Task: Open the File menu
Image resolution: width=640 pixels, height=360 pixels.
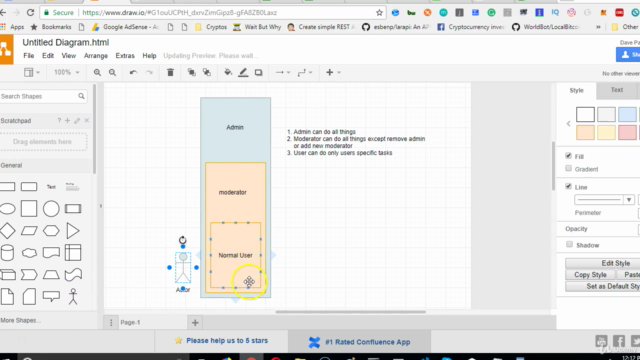Action: click(29, 56)
